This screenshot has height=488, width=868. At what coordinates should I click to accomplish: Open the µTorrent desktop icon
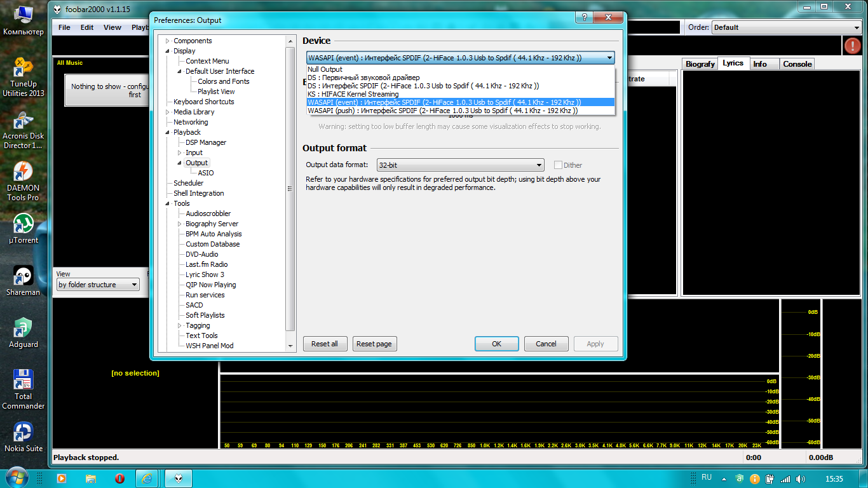(x=24, y=229)
